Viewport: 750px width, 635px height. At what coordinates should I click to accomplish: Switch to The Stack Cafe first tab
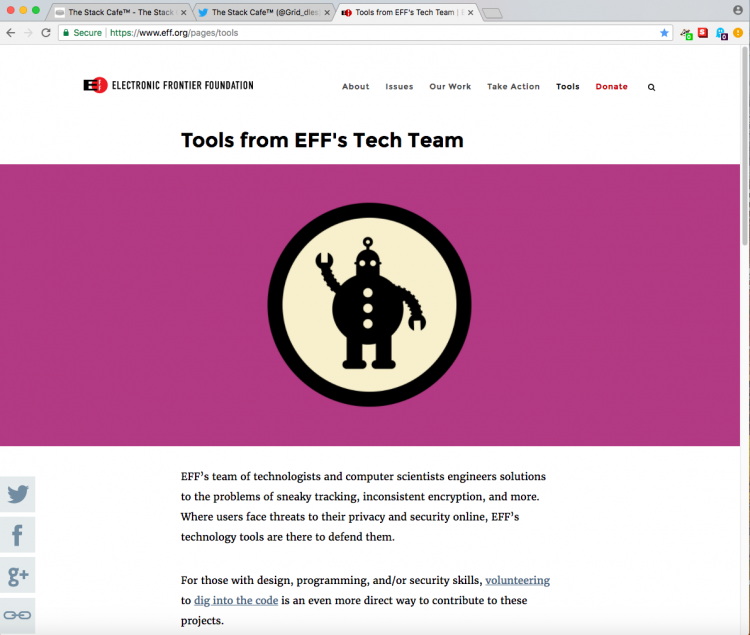coord(120,12)
